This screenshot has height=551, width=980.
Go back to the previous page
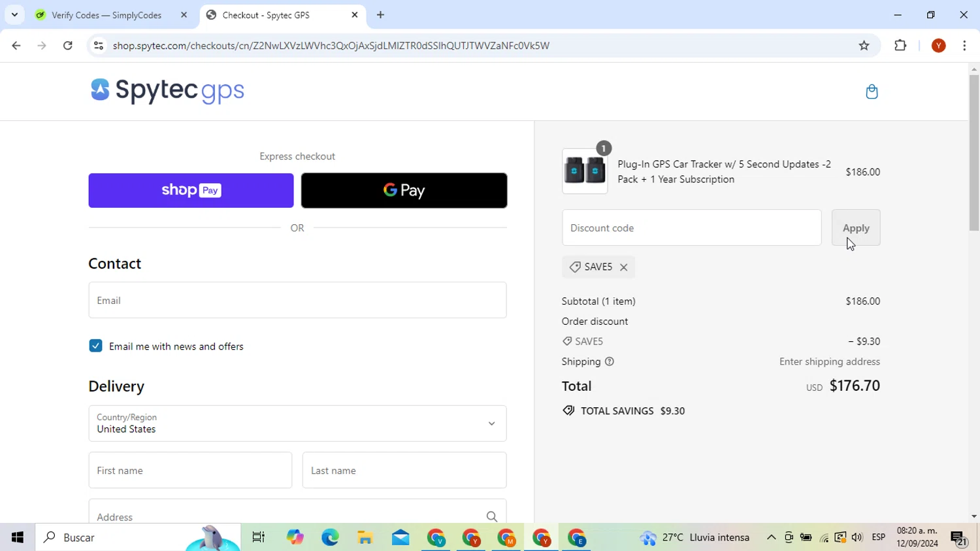16,46
